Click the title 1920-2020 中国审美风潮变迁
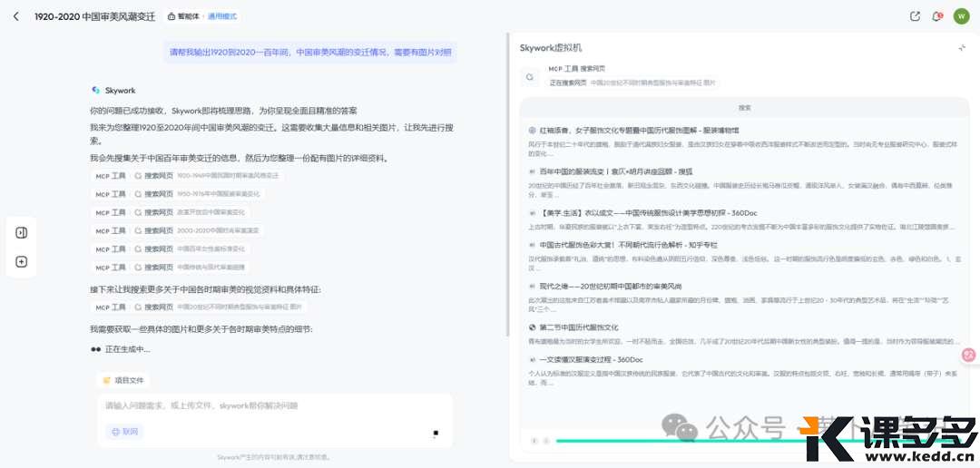The image size is (980, 468). (x=95, y=17)
